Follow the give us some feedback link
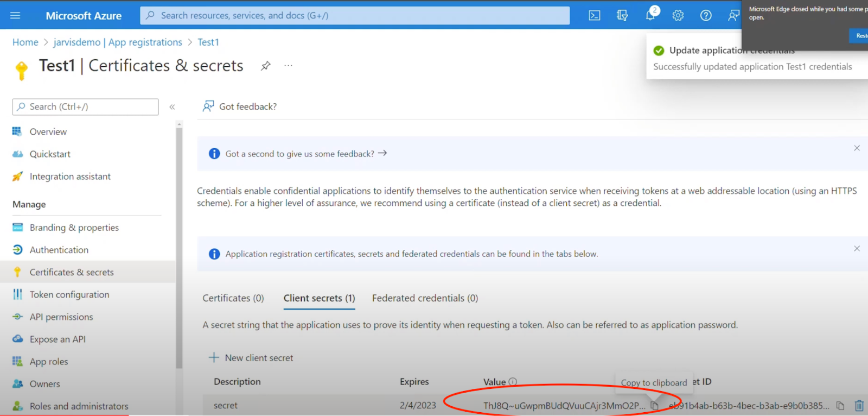The height and width of the screenshot is (416, 868). (306, 154)
